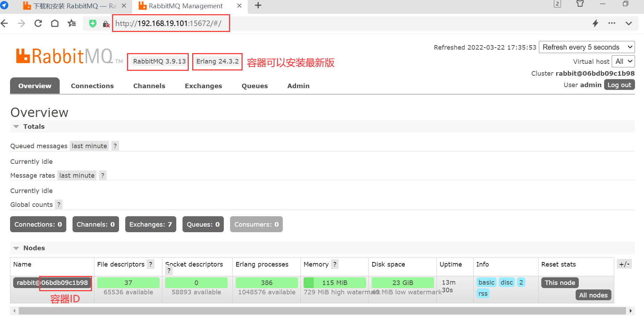Image resolution: width=644 pixels, height=320 pixels.
Task: Reset stats for All nodes
Action: (x=593, y=295)
